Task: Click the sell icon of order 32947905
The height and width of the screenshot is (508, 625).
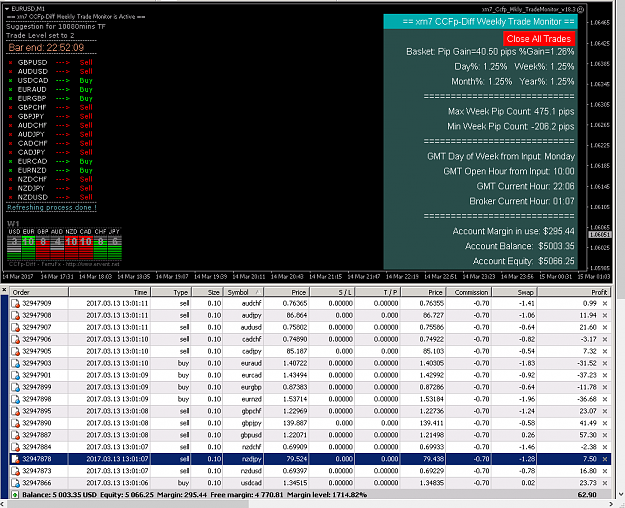Action: (16, 352)
